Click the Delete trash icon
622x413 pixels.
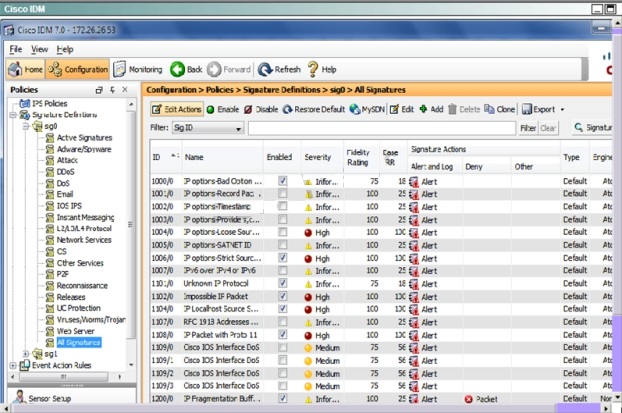pos(452,109)
